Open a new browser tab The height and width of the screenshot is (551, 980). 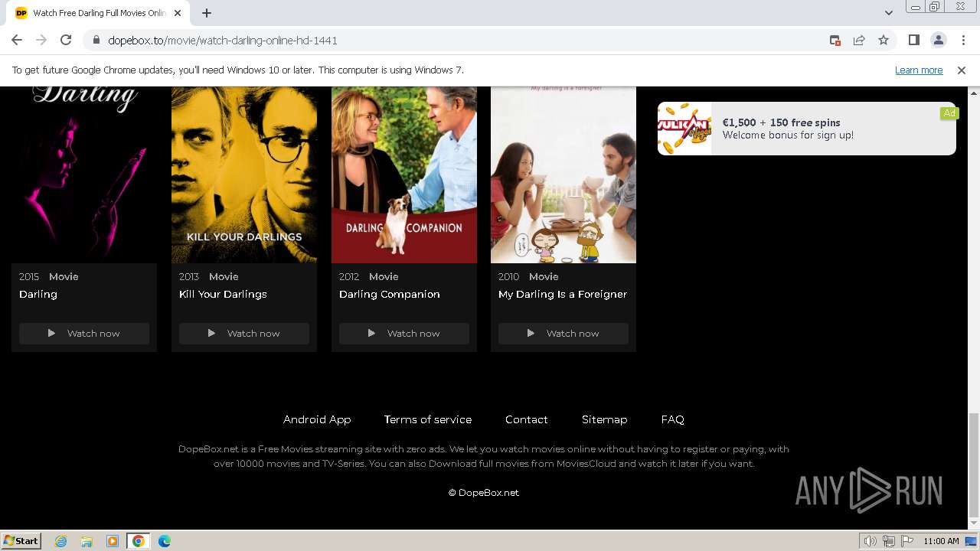[x=207, y=13]
